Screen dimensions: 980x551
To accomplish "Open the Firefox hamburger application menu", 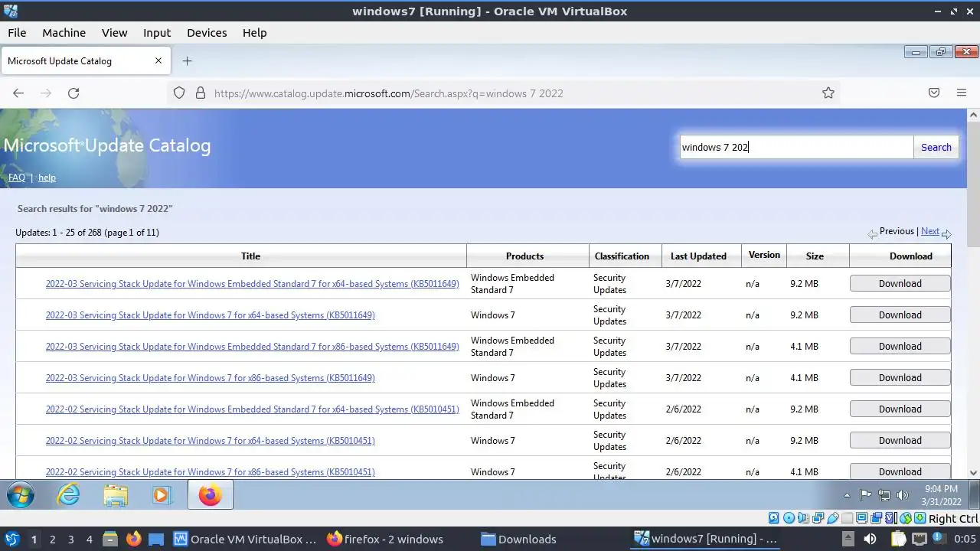I will [962, 93].
